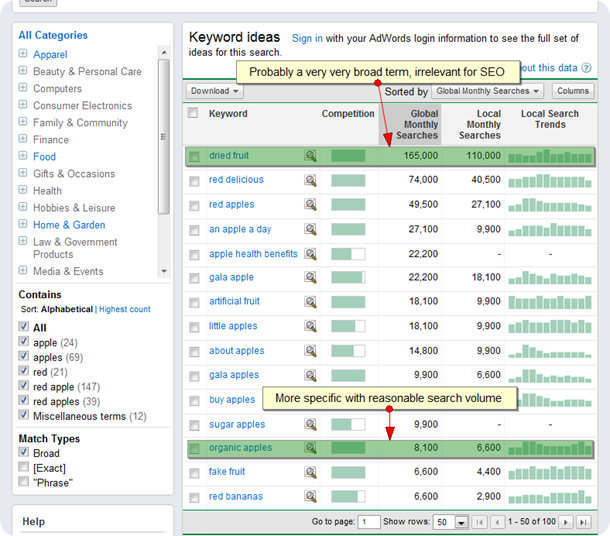Image resolution: width=610 pixels, height=536 pixels.
Task: Click the Sign in link
Action: coord(306,39)
